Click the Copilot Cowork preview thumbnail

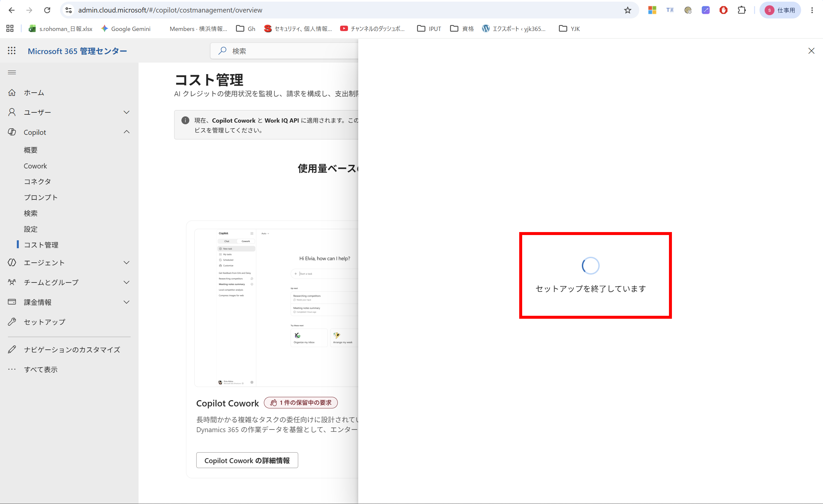click(276, 308)
